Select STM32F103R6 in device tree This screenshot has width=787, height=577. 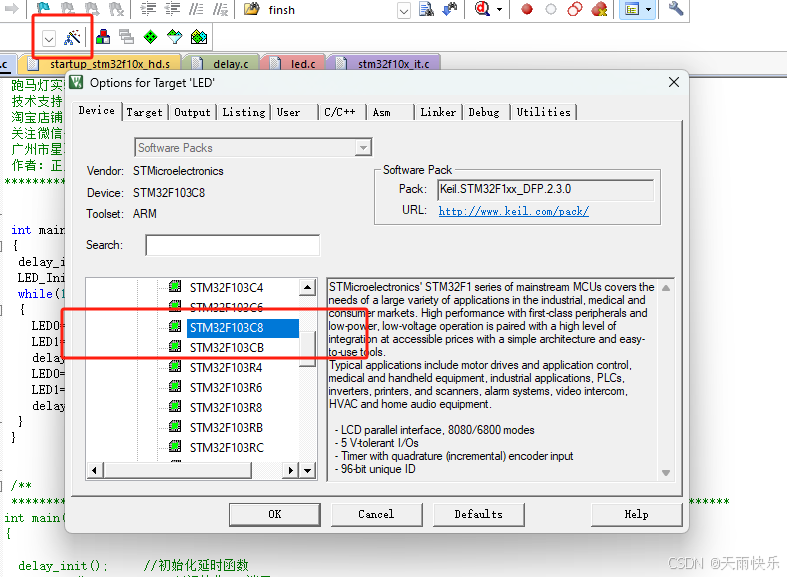(x=226, y=387)
